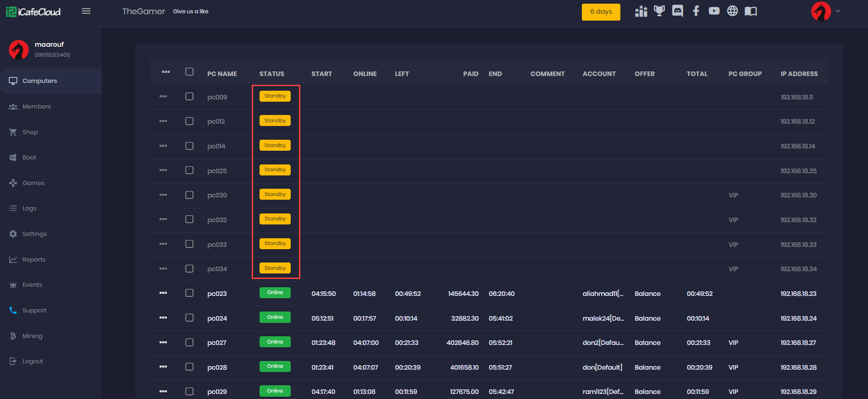
Task: Click the leaderboard stars icon
Action: pyautogui.click(x=641, y=11)
